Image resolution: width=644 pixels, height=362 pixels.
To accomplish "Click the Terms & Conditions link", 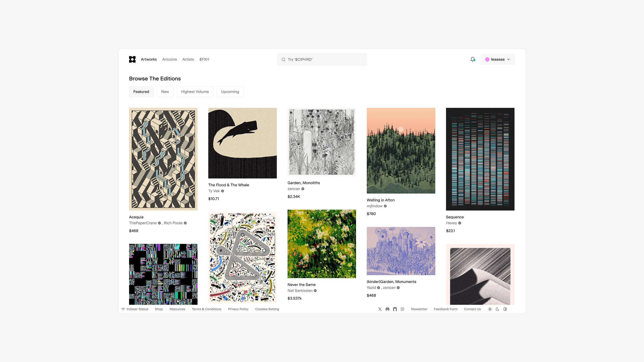I will [x=206, y=309].
